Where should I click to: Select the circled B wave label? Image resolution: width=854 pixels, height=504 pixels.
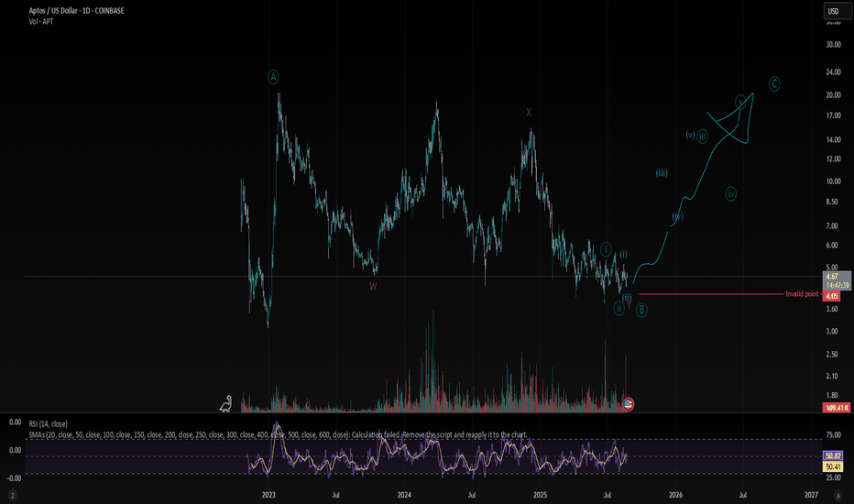(x=642, y=310)
